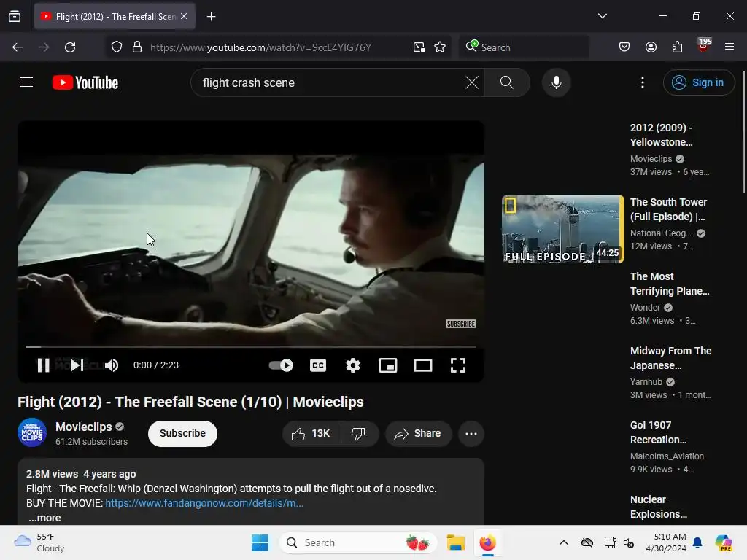The width and height of the screenshot is (747, 560).
Task: Click the Sign in button
Action: coord(698,82)
